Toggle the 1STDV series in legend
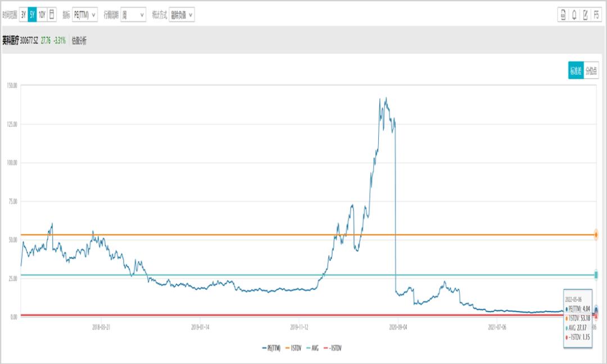This screenshot has width=607, height=364. pos(293,348)
